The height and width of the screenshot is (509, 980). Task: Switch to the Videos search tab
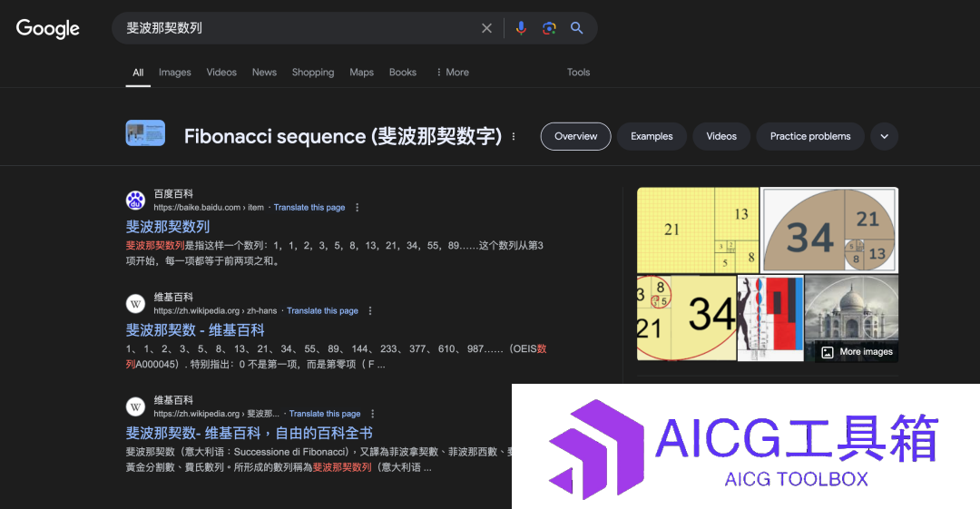222,73
